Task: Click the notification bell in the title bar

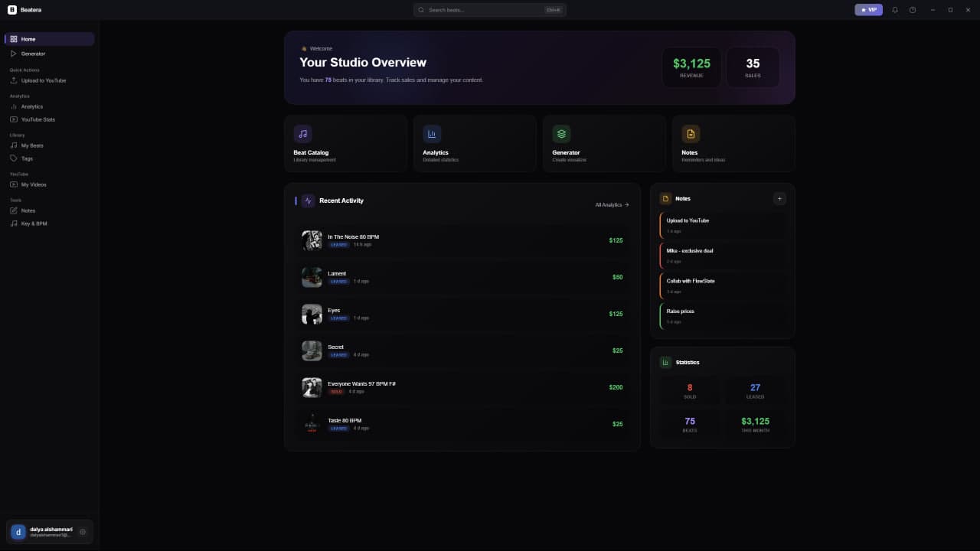Action: pos(894,10)
